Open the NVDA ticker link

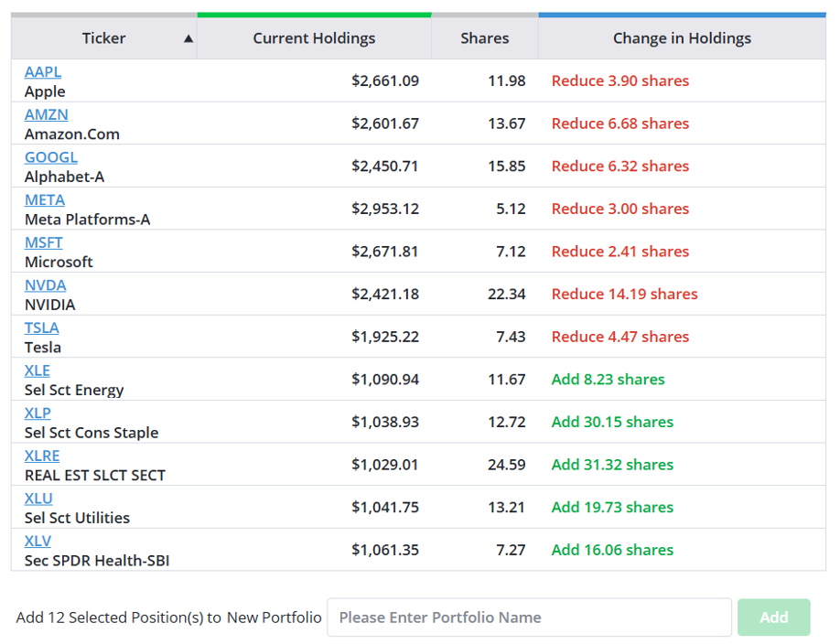[46, 285]
